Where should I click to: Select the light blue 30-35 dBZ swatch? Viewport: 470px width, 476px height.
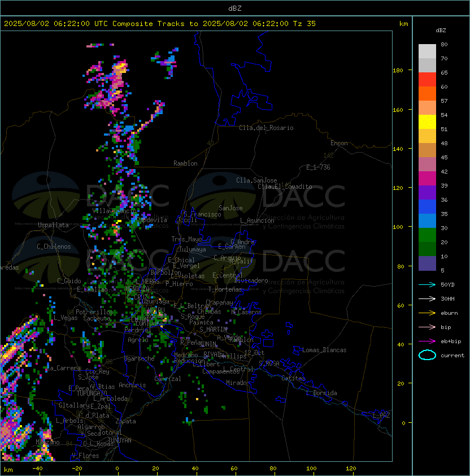pyautogui.click(x=427, y=221)
